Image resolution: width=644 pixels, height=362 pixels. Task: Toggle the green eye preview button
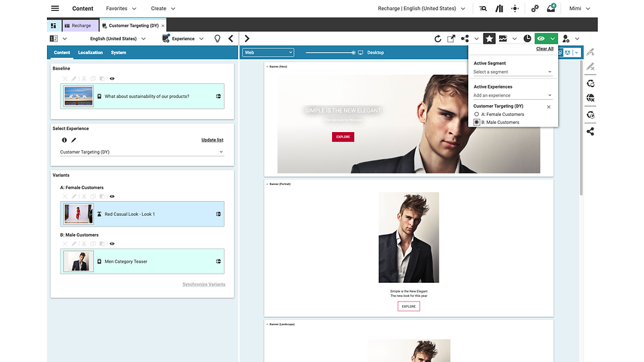[x=541, y=39]
